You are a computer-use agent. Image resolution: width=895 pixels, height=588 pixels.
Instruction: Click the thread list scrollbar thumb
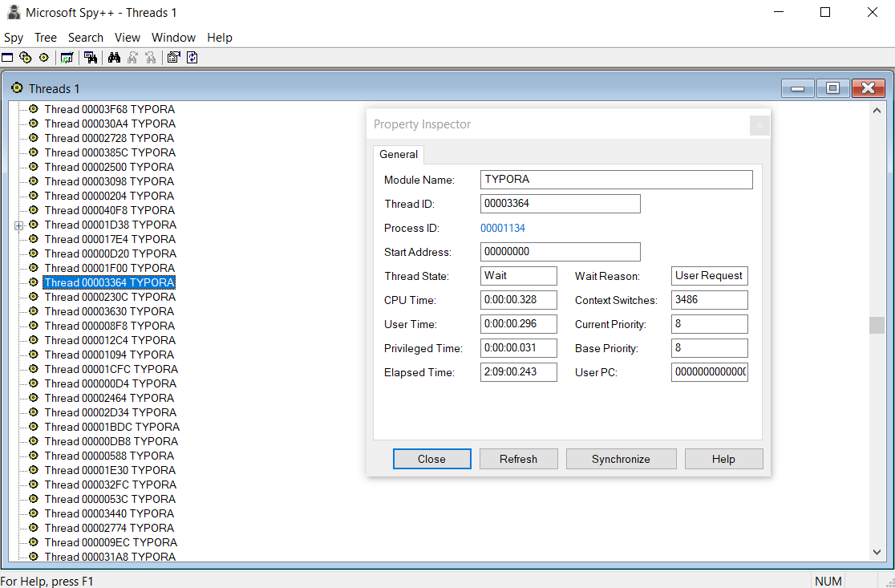tap(877, 325)
